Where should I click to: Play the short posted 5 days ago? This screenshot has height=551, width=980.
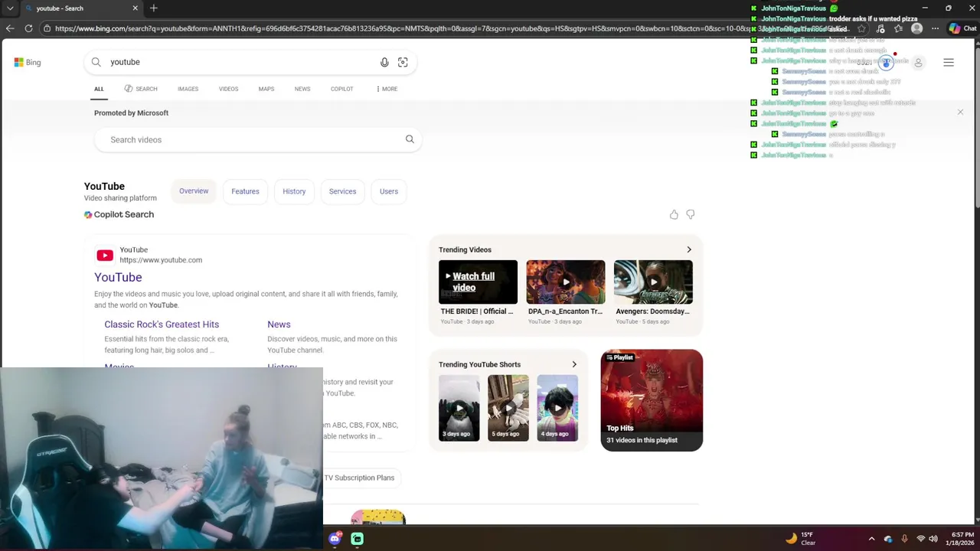click(x=508, y=408)
